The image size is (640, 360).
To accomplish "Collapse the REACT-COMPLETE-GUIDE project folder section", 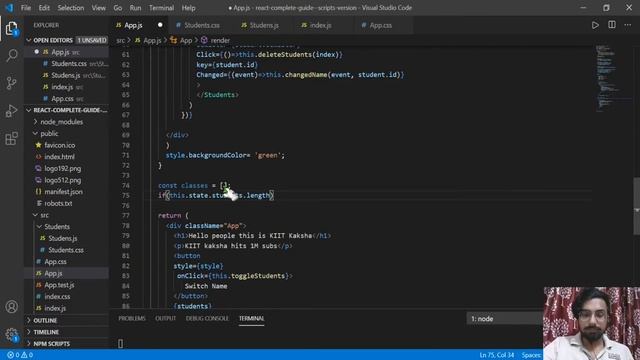I will (x=67, y=110).
